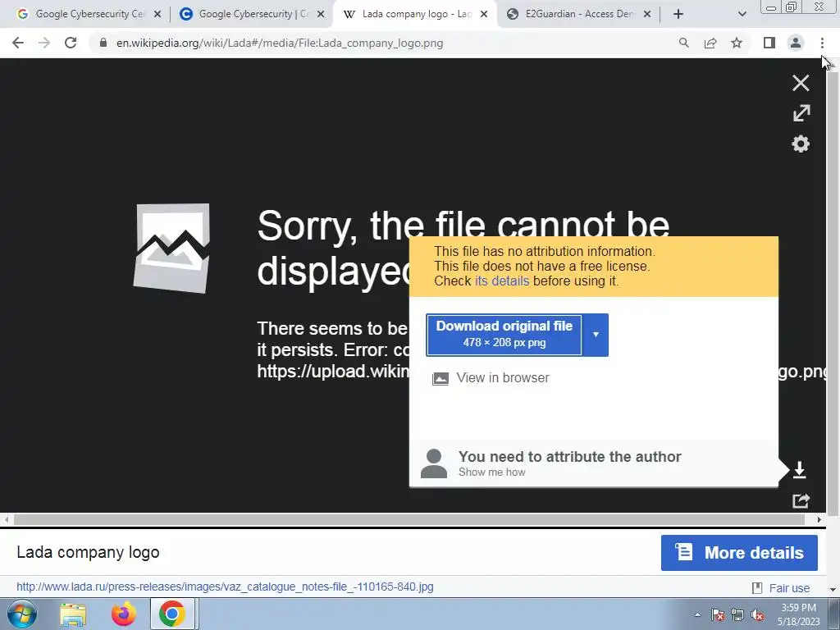Click View in browser link
The image size is (840, 630).
pyautogui.click(x=503, y=377)
